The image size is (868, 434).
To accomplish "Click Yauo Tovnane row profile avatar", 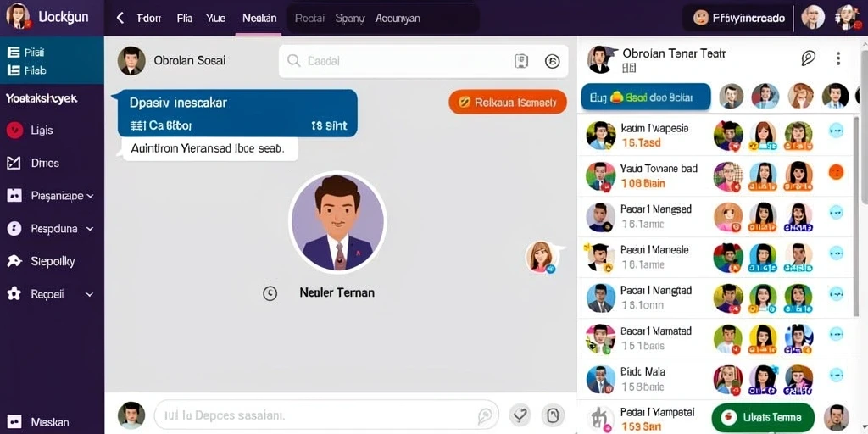I will [x=601, y=176].
